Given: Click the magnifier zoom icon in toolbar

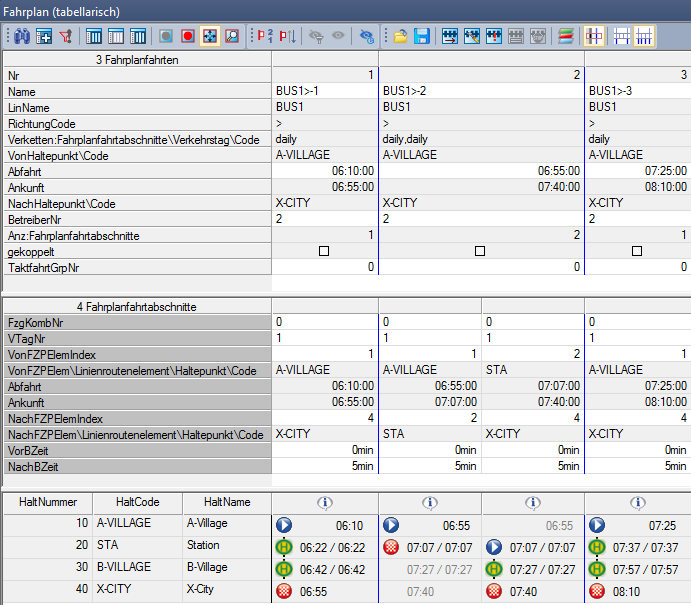Looking at the screenshot, I should [232, 37].
